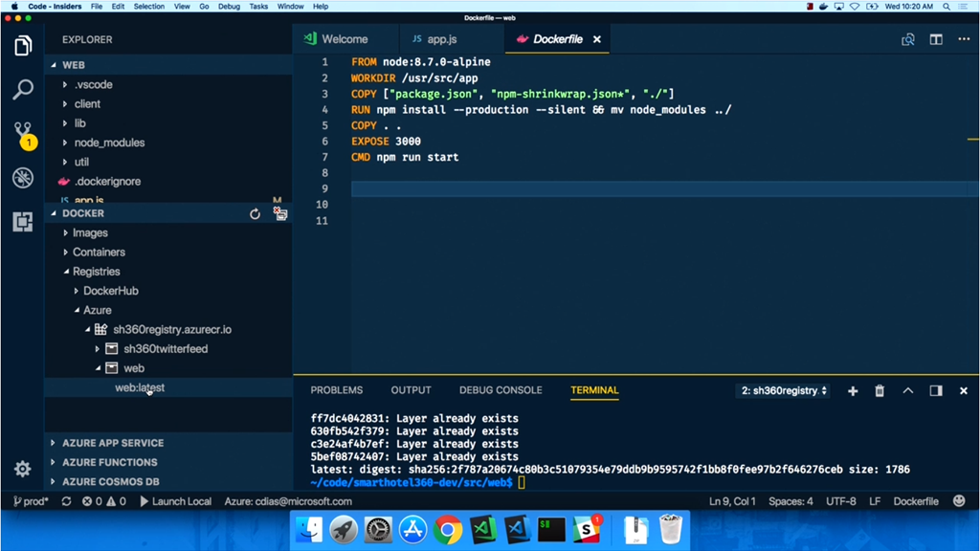This screenshot has height=551, width=980.
Task: Select the web:latest image tag
Action: click(140, 387)
